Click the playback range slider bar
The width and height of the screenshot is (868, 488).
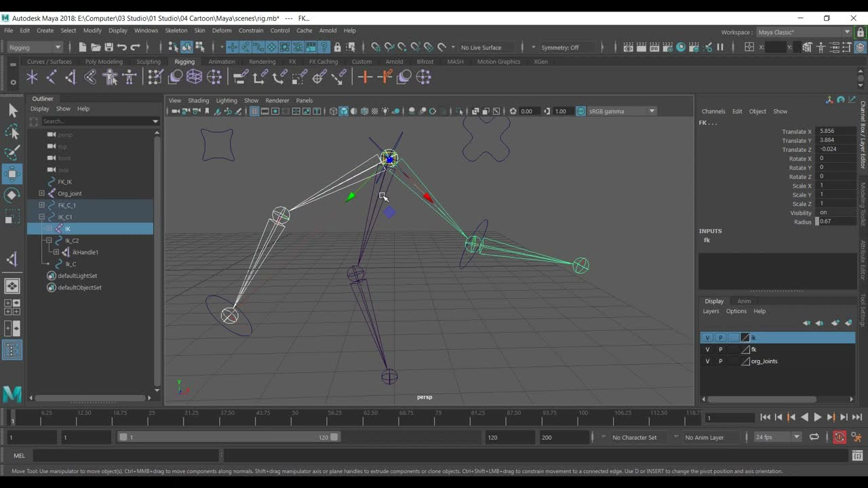229,437
